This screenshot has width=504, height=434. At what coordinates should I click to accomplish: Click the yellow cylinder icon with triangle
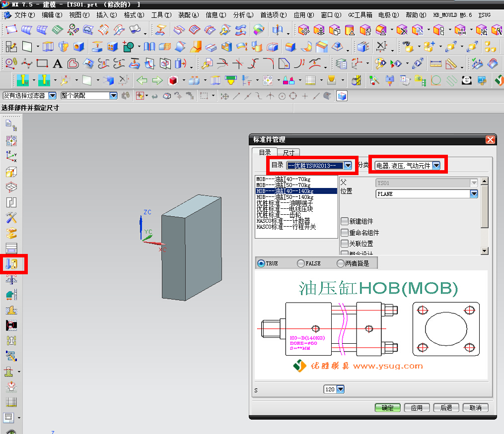coord(350,30)
